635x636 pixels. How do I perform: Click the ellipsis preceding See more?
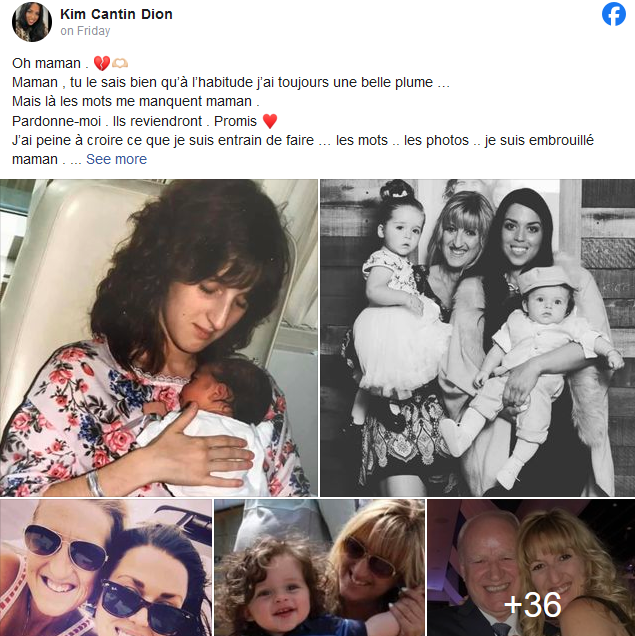[x=75, y=161]
